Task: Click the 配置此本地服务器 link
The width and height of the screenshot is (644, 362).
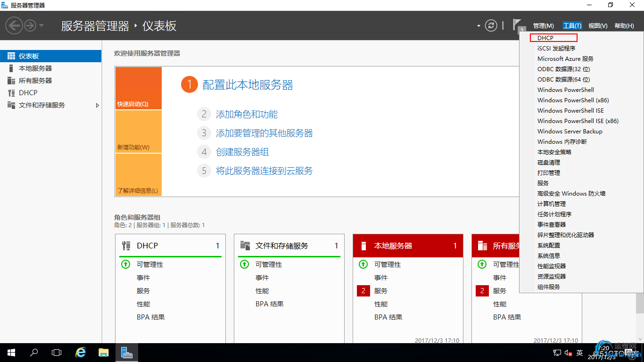Action: (248, 85)
